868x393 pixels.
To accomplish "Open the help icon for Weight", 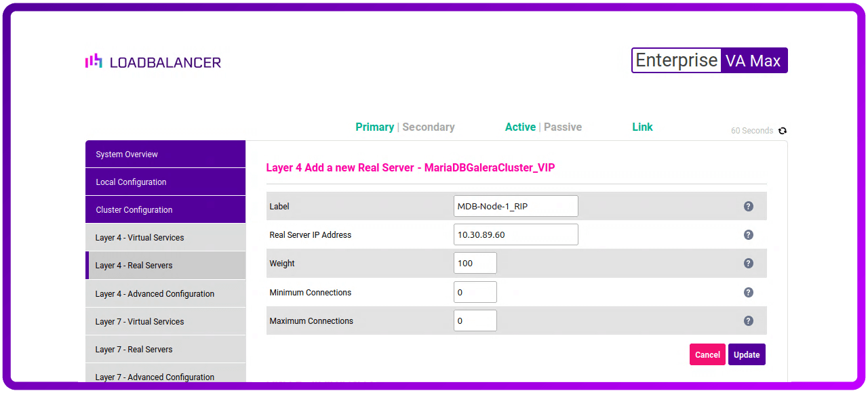I will click(x=749, y=263).
